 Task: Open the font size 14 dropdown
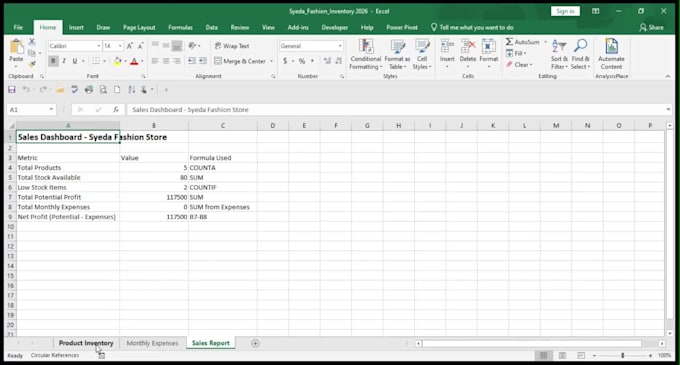[120, 46]
